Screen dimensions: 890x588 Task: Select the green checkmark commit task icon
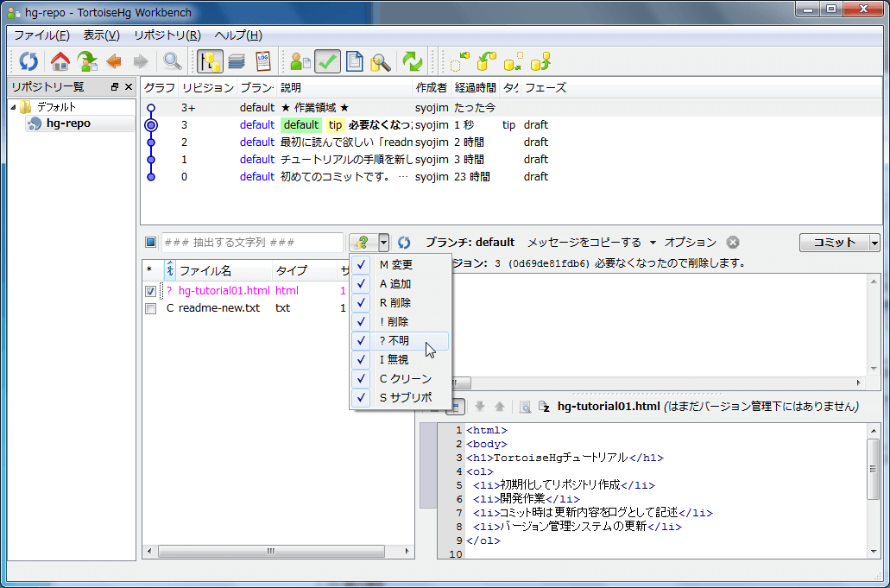tap(327, 60)
